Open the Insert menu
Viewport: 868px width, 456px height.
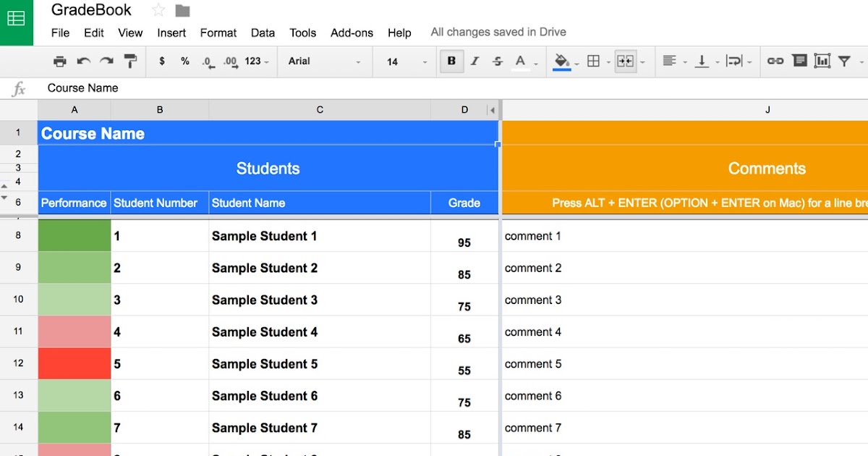click(171, 33)
